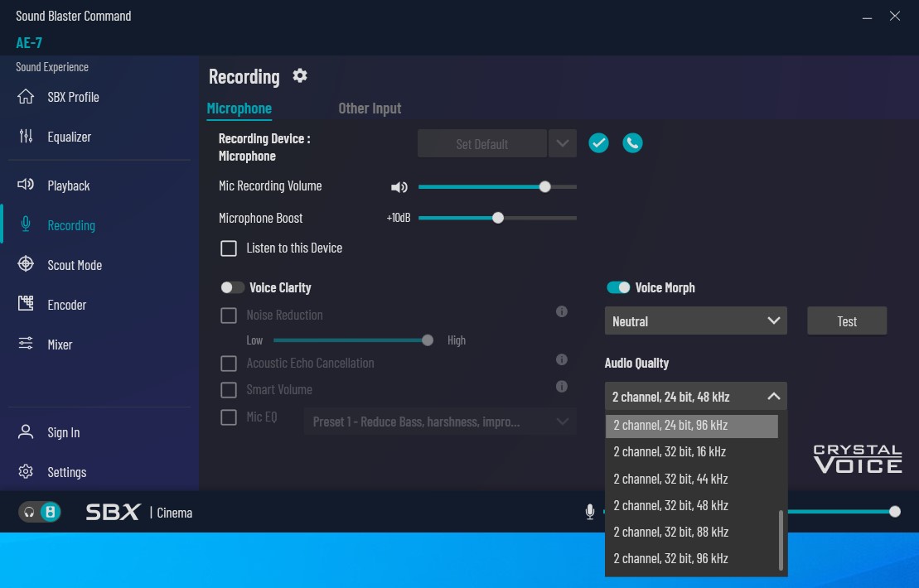Show Acoustic Echo Cancellation info icon

[x=562, y=359]
